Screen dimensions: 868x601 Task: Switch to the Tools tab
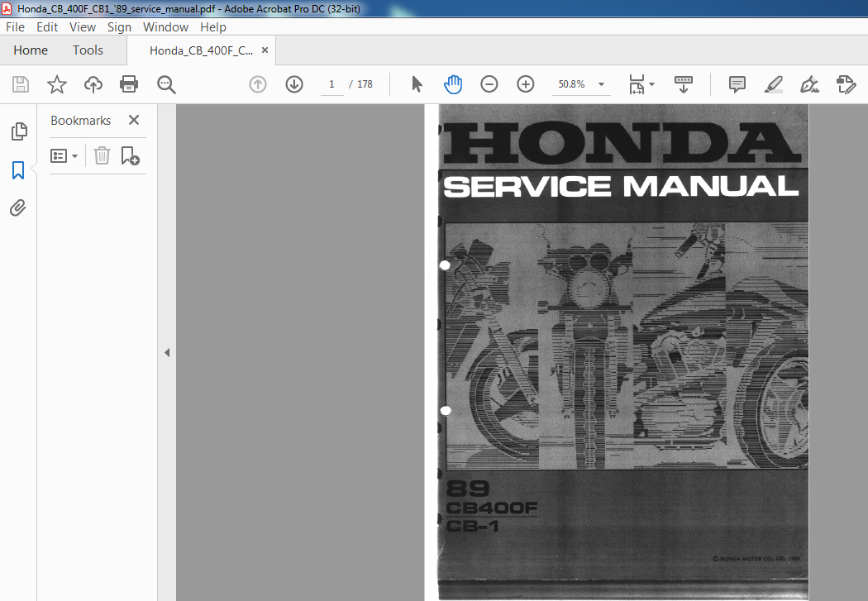pyautogui.click(x=88, y=50)
